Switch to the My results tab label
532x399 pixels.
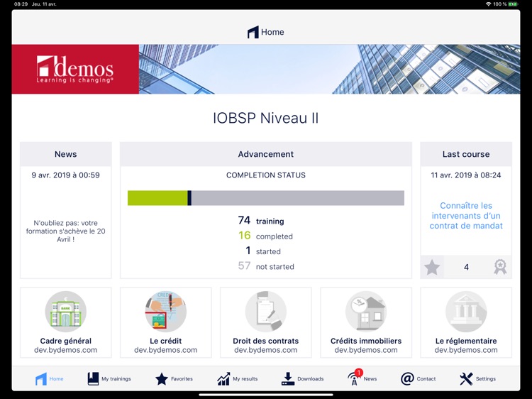coord(245,378)
